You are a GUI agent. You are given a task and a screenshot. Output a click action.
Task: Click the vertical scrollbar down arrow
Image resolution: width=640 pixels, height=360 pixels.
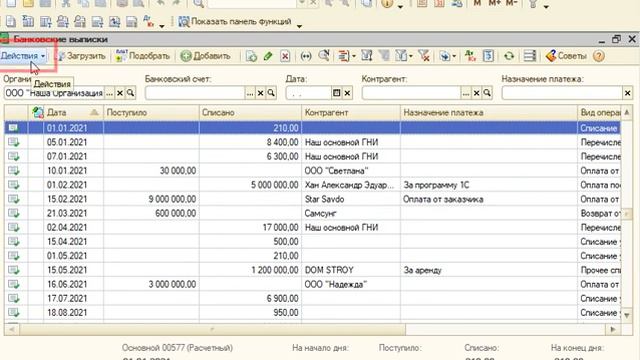tap(627, 316)
